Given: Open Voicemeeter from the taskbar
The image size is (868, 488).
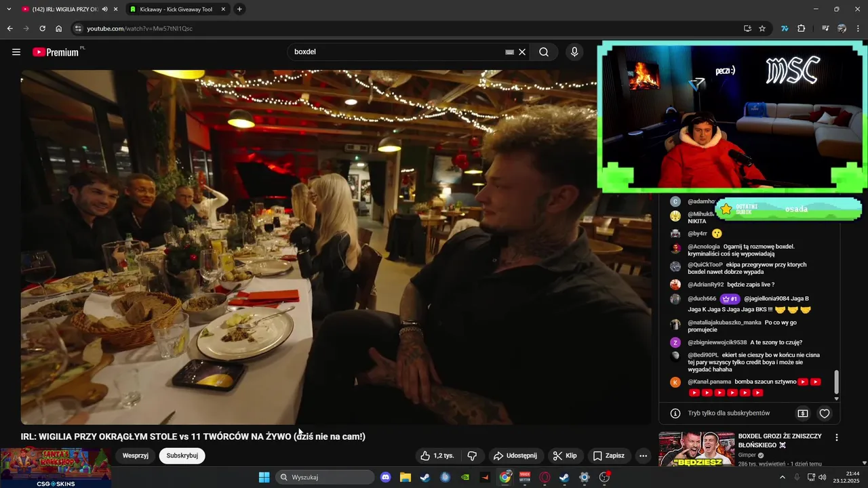Looking at the screenshot, I should coord(524,477).
